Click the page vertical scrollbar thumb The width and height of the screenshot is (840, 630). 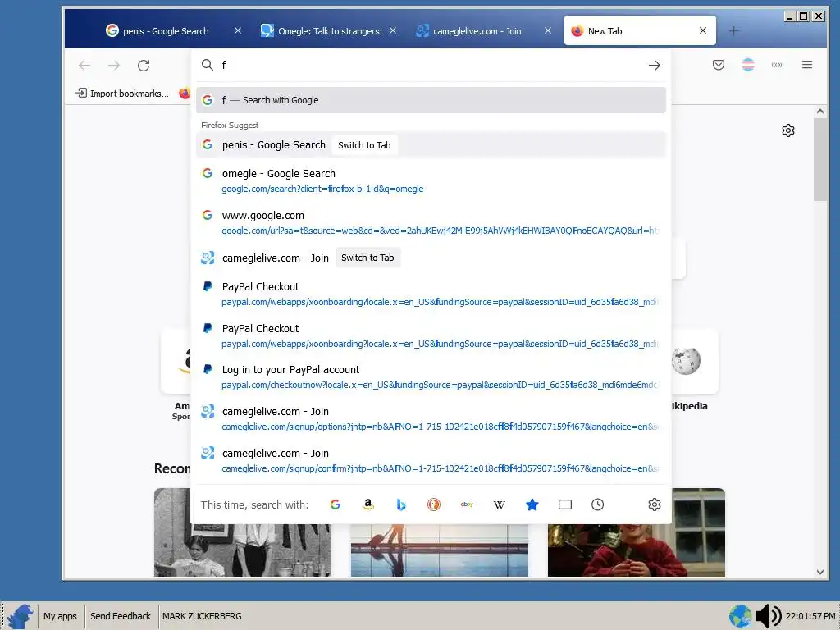[x=820, y=160]
